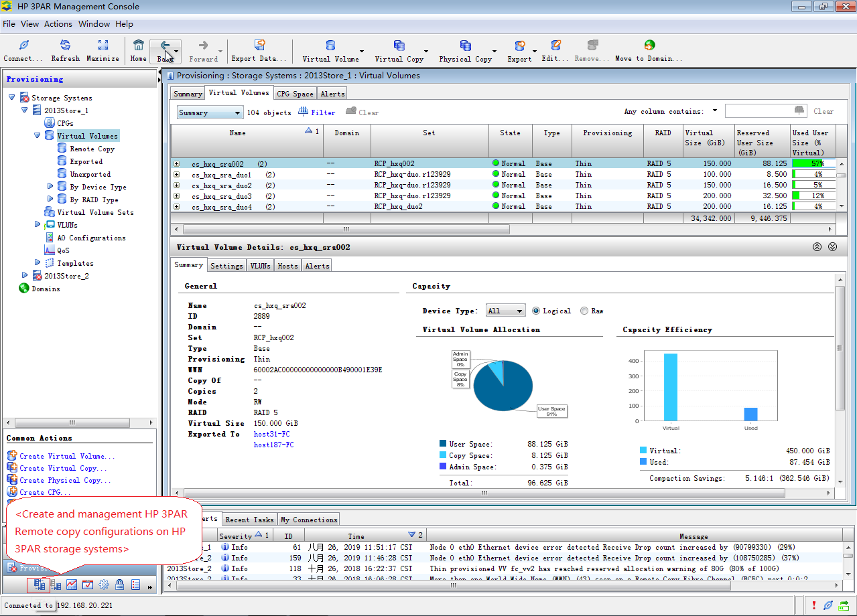The width and height of the screenshot is (857, 616).
Task: Open the Actions menu
Action: (x=58, y=23)
